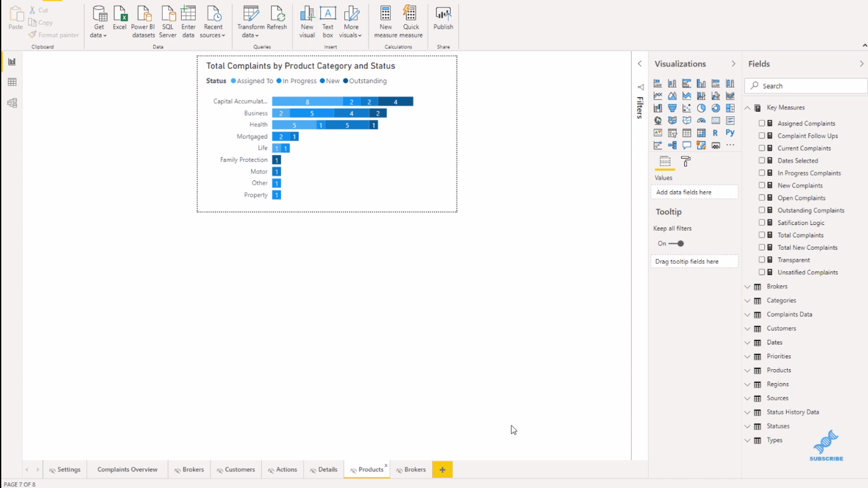Screen dimensions: 868x488
Task: Expand the Status History Data table
Action: click(748, 412)
